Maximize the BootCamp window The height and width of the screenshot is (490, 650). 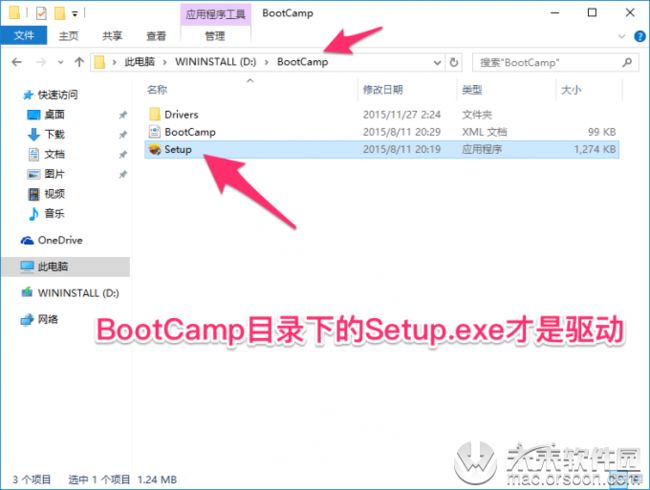click(x=592, y=13)
